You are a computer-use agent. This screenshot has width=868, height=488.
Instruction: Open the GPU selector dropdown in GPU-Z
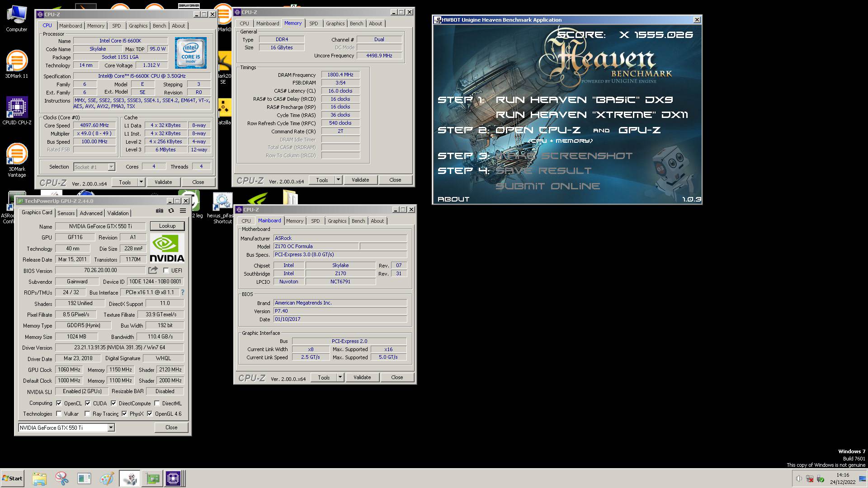point(111,427)
